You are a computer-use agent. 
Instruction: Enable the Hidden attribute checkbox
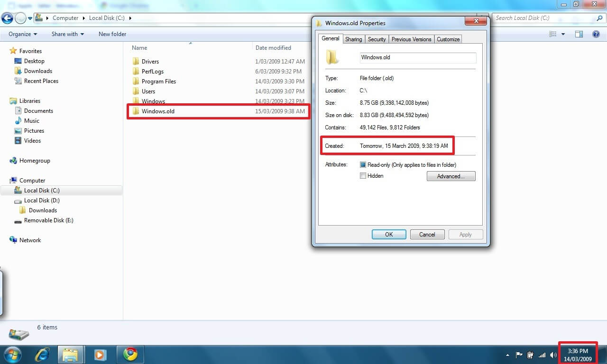click(363, 176)
